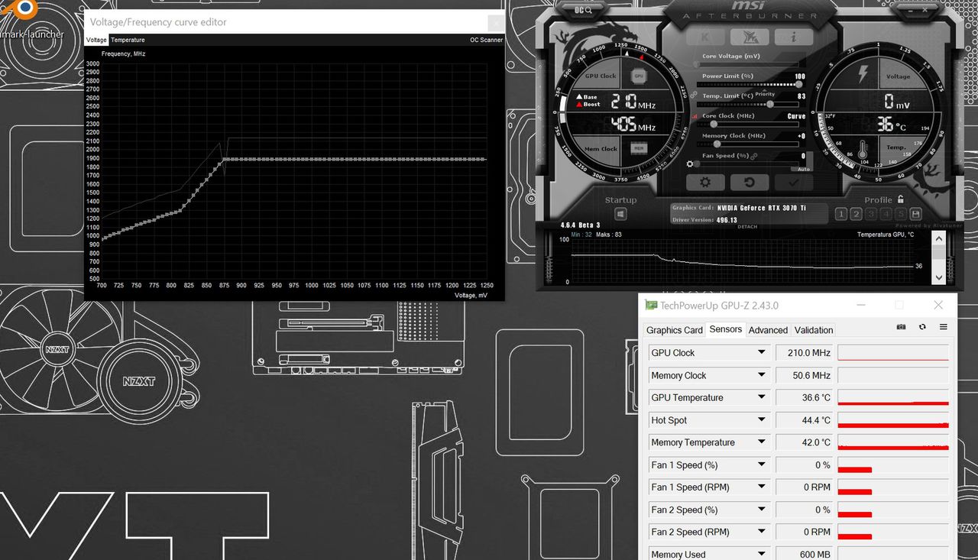Adjust the Power Limit slider handle
Image resolution: width=978 pixels, height=560 pixels.
[798, 84]
